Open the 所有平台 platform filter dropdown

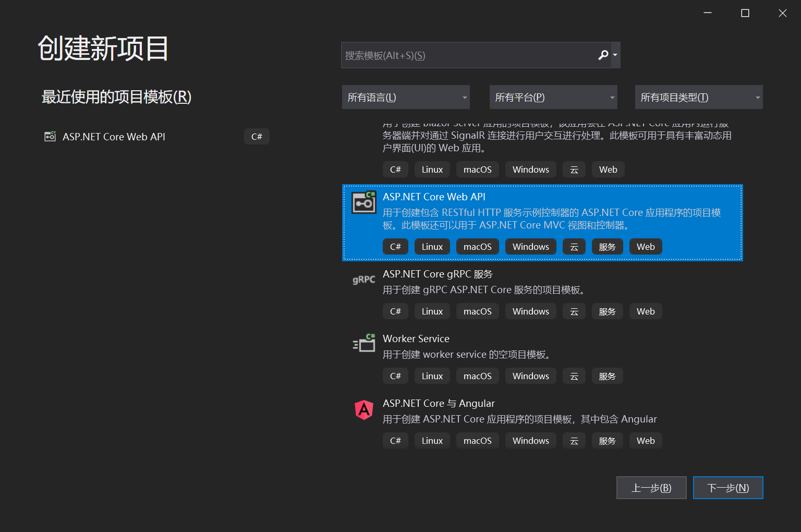(553, 97)
